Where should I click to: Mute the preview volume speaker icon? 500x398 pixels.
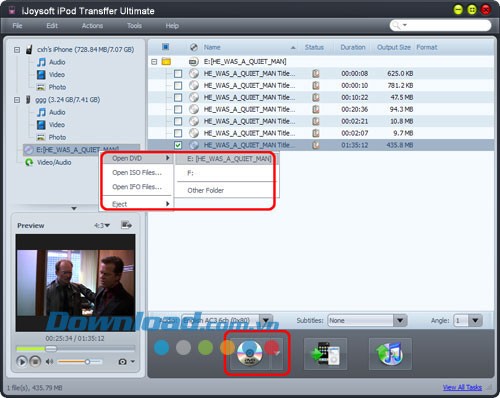click(x=49, y=361)
